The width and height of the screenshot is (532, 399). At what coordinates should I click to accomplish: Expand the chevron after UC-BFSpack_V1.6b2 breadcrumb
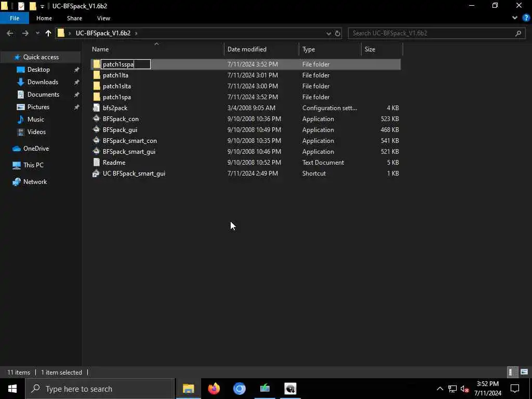[x=136, y=33]
